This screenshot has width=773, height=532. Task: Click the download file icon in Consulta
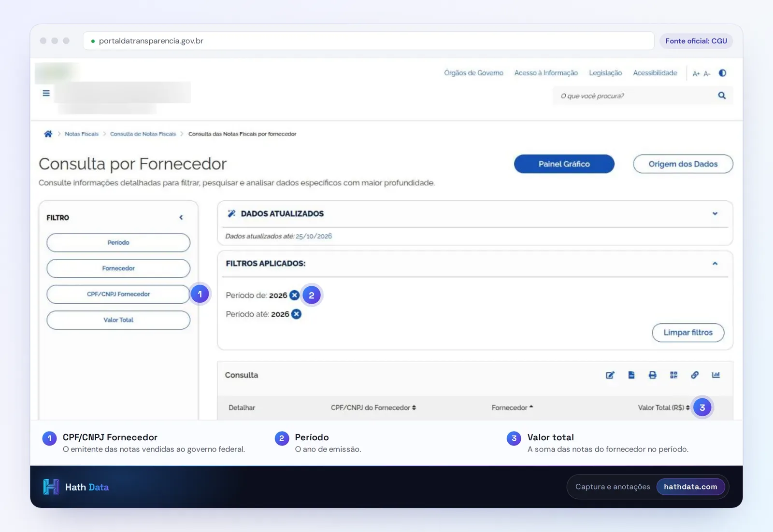[x=631, y=375]
